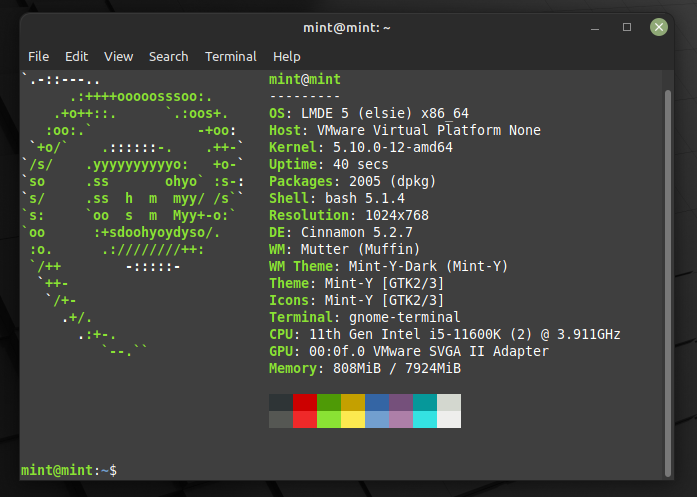
Task: Open the View menu
Action: pos(118,57)
